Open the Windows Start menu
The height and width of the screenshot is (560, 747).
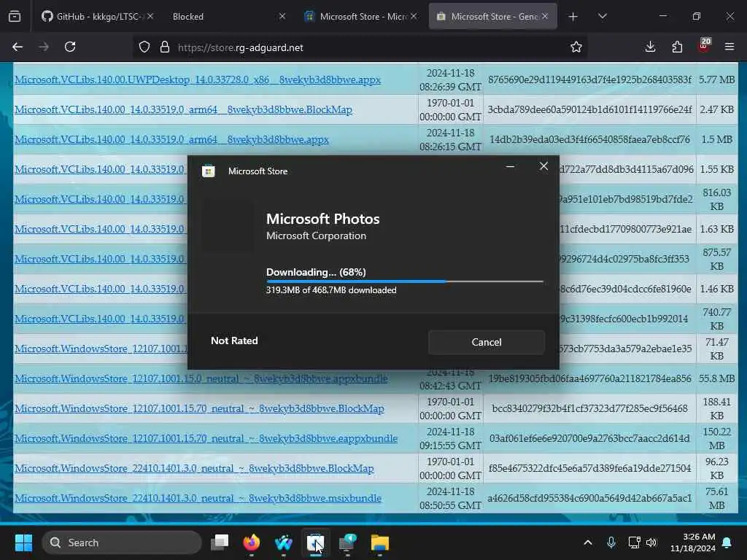point(23,542)
